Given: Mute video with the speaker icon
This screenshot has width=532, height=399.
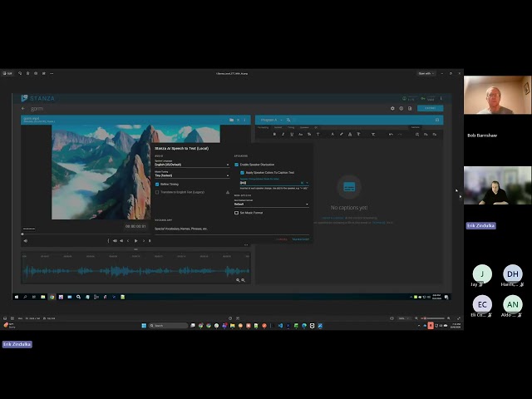Looking at the screenshot, I should click(x=26, y=241).
